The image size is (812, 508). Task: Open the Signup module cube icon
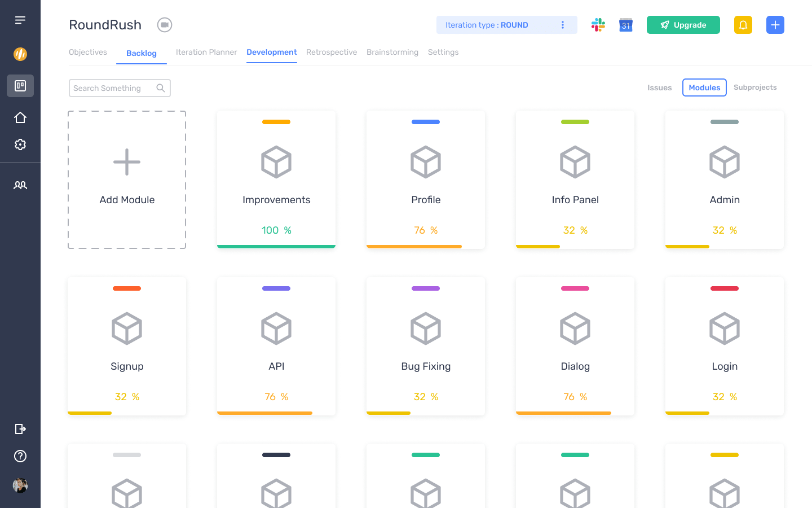click(x=127, y=329)
